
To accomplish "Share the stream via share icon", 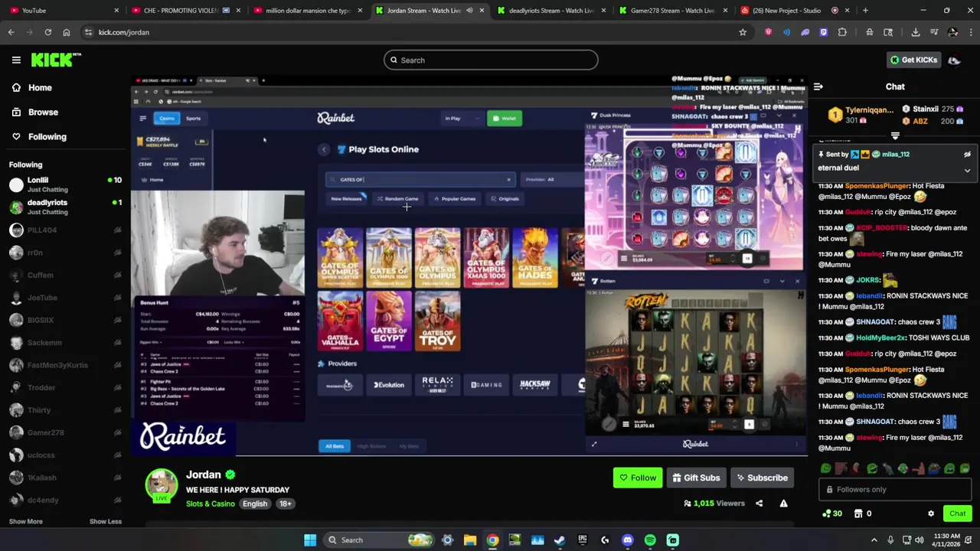I will point(759,503).
